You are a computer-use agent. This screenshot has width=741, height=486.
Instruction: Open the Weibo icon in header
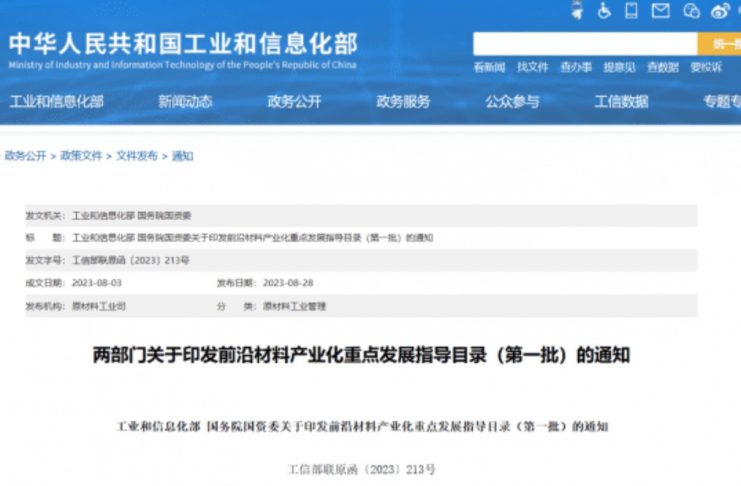coord(720,10)
